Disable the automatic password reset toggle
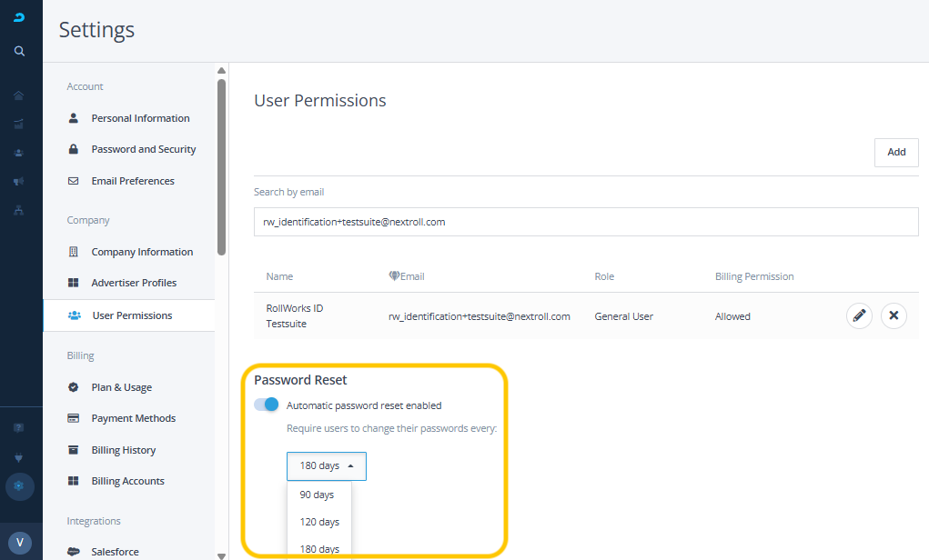This screenshot has width=929, height=560. [x=267, y=405]
